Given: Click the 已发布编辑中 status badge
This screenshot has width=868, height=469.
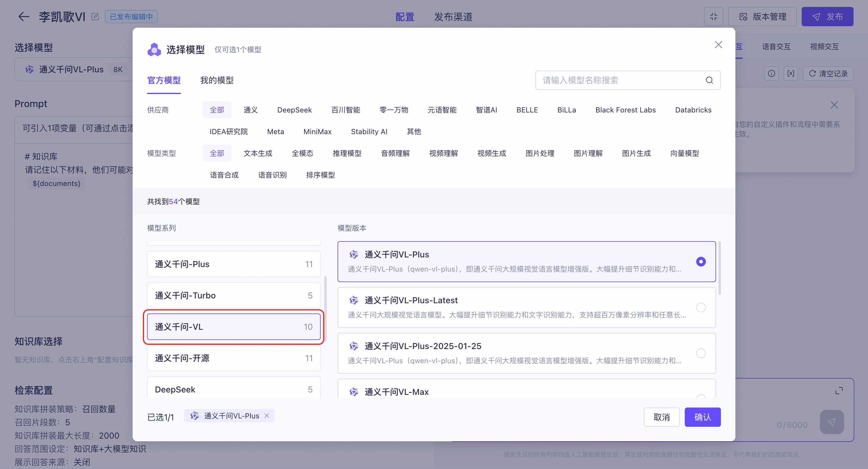Looking at the screenshot, I should tap(131, 17).
